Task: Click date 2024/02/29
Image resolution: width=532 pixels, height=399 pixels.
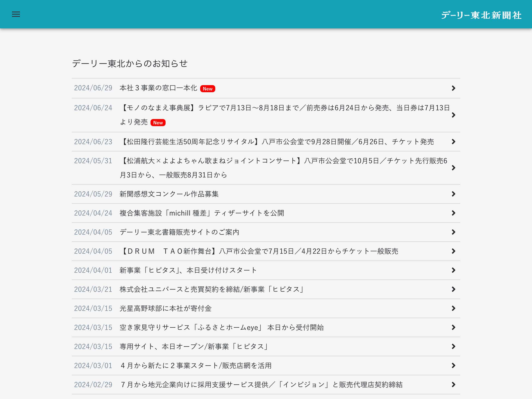Action: pyautogui.click(x=93, y=385)
